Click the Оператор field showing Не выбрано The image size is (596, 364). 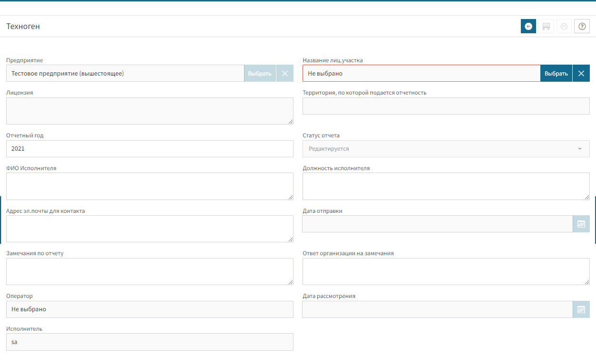[x=149, y=309]
